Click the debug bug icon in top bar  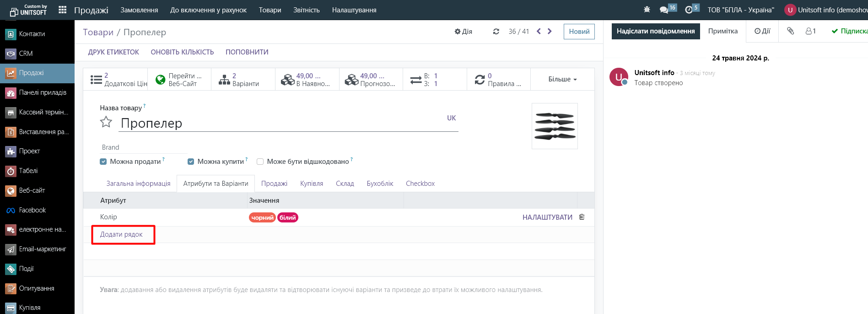click(x=647, y=10)
